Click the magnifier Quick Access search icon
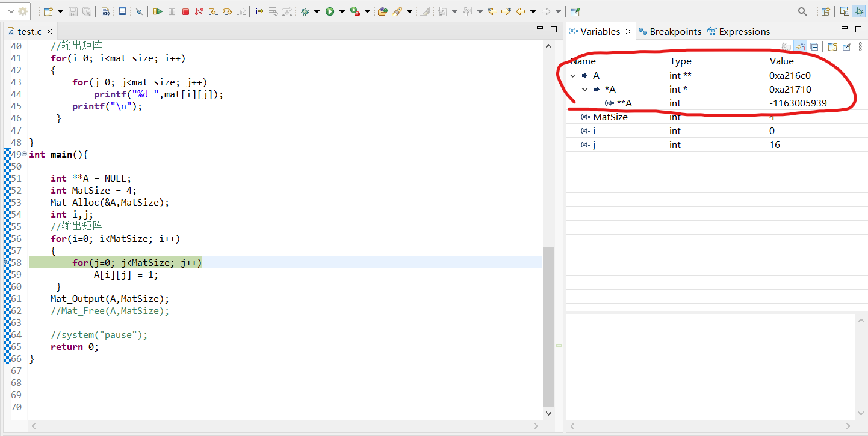 (x=802, y=11)
